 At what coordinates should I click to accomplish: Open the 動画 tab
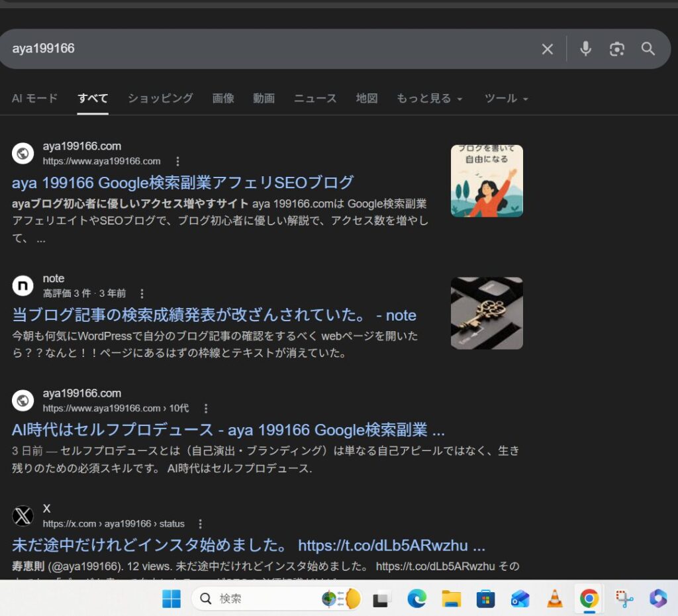[x=264, y=98]
